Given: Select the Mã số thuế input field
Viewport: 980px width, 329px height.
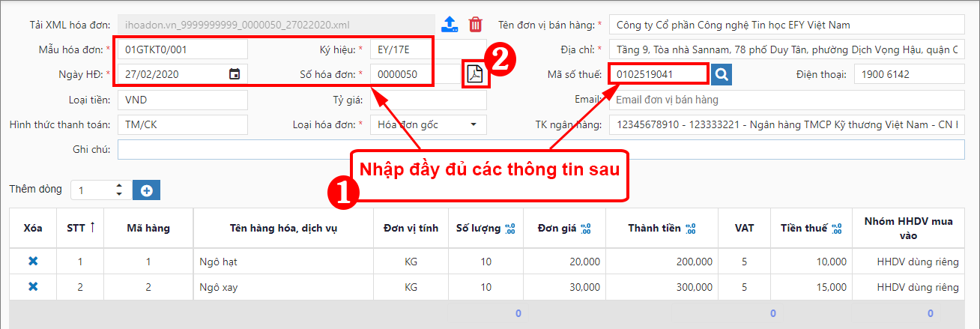Looking at the screenshot, I should tap(659, 74).
